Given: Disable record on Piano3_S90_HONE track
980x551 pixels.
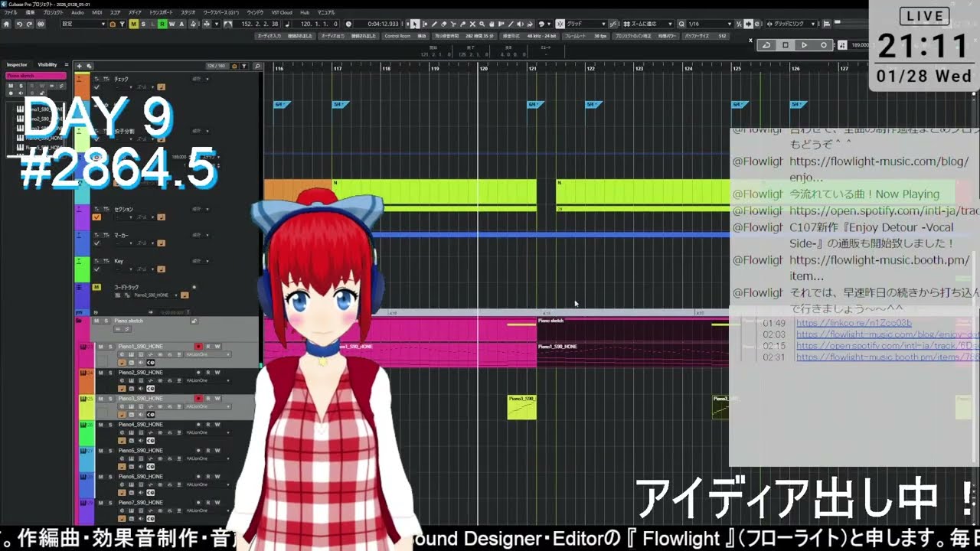Looking at the screenshot, I should point(198,399).
